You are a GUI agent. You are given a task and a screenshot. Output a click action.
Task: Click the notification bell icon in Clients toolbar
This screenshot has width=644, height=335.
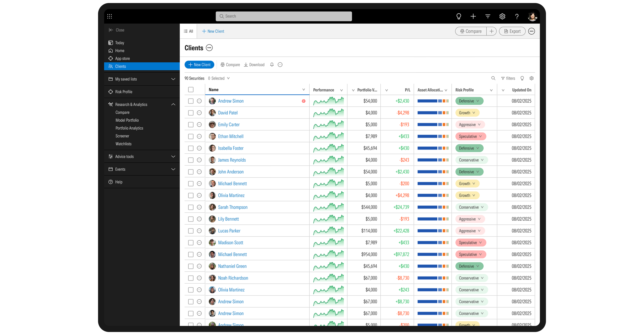tap(272, 65)
